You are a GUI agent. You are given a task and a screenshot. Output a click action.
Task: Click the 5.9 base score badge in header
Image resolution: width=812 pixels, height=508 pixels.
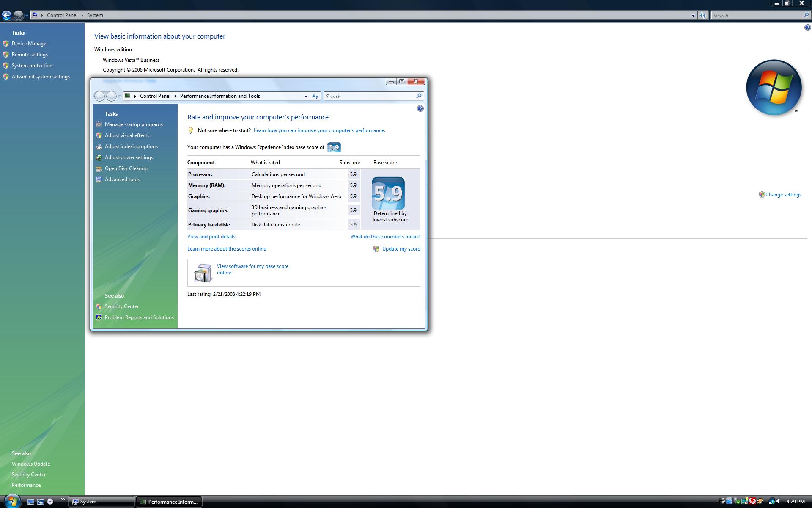pos(334,147)
